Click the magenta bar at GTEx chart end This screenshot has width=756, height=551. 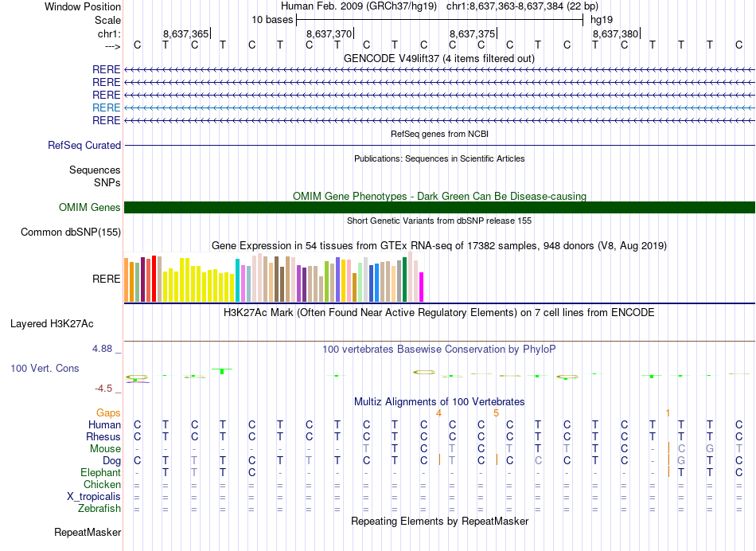tap(422, 287)
